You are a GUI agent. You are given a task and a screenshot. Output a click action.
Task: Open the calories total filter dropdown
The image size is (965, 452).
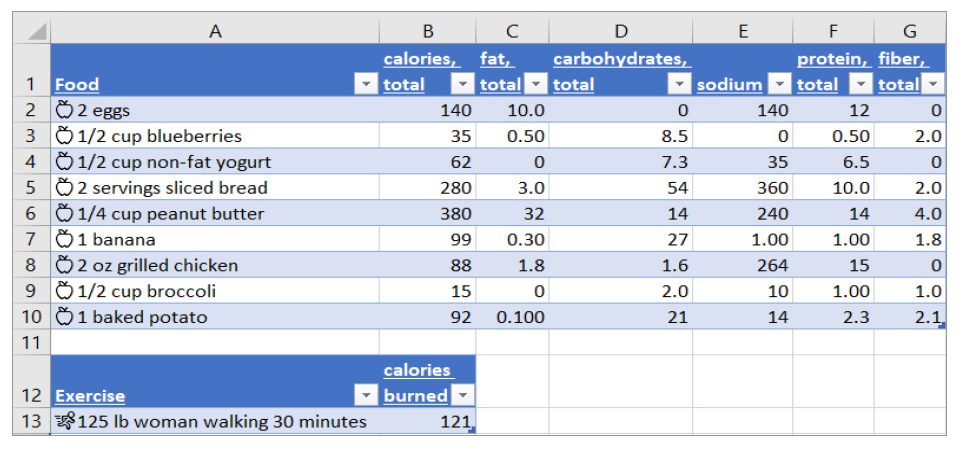pos(462,85)
